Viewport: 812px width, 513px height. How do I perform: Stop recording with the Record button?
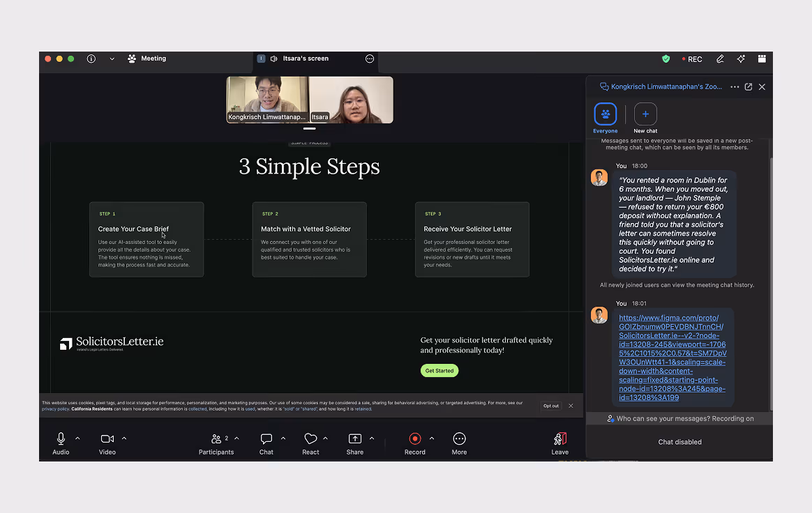415,443
